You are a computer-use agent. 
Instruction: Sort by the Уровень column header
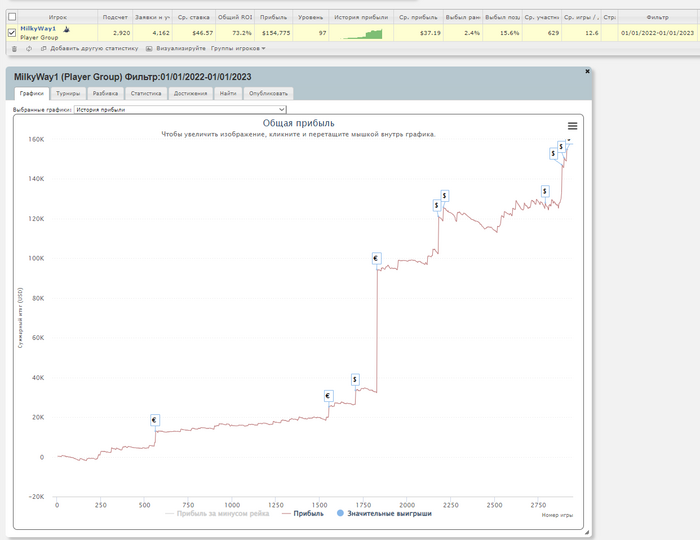click(311, 17)
